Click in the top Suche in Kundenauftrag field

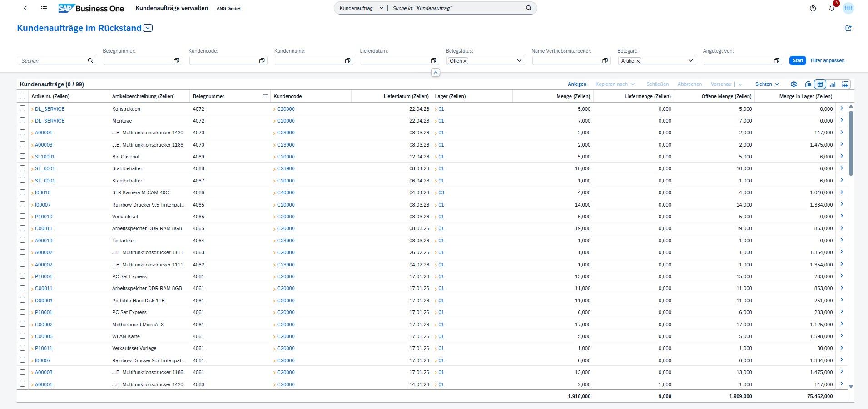click(456, 8)
